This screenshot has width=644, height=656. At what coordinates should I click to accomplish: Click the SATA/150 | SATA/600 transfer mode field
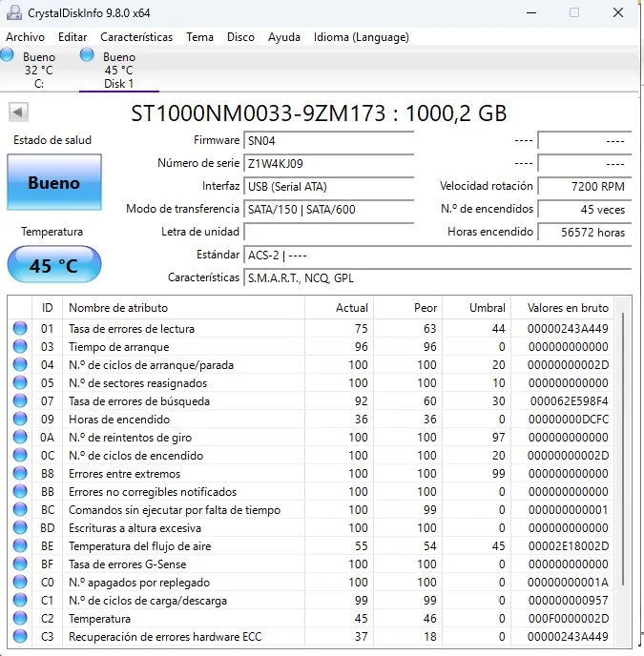click(329, 209)
